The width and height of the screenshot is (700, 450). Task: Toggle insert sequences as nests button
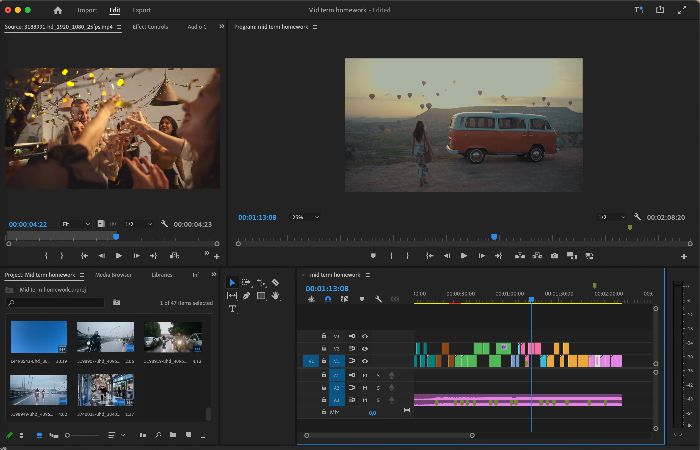tap(312, 299)
